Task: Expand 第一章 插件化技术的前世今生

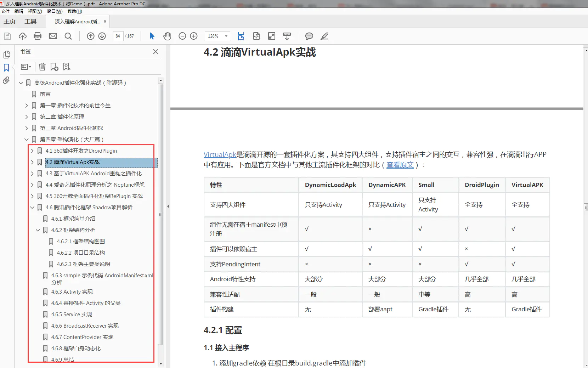Action: 27,106
